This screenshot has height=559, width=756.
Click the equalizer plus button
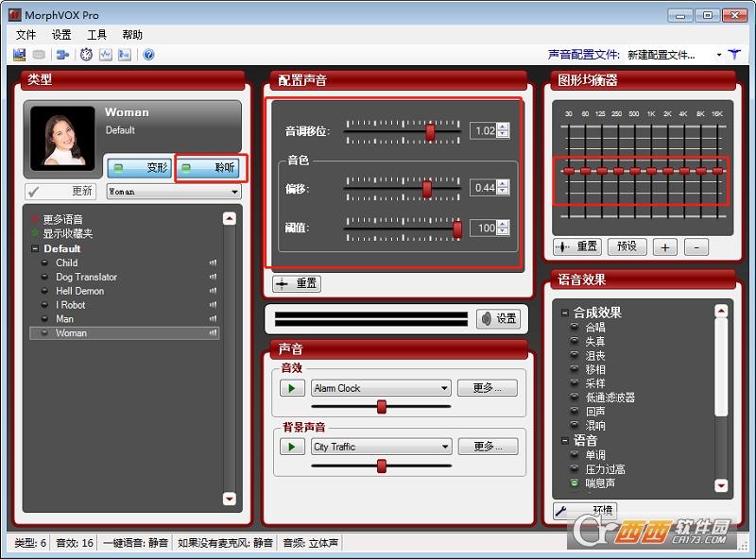pos(665,247)
